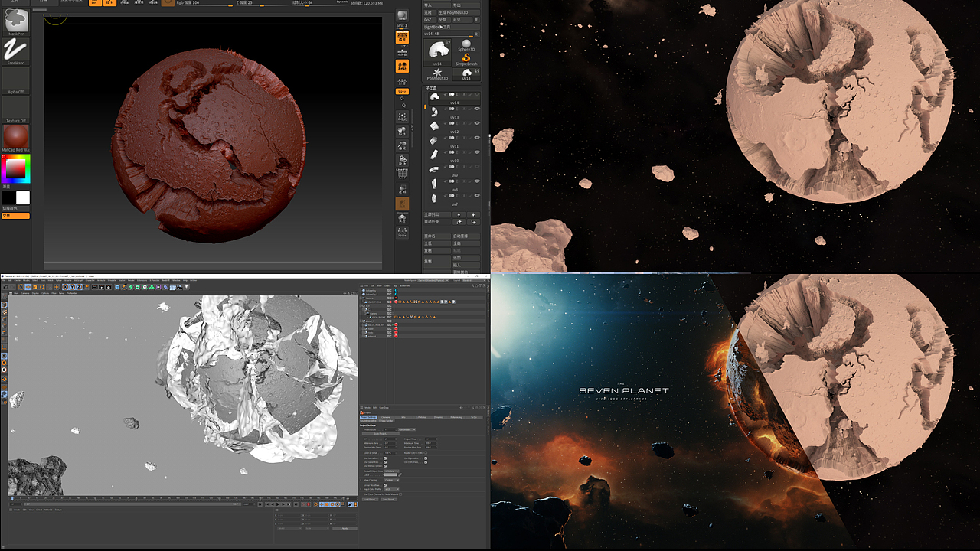
Task: Hide subtool uv14 with its eye icon
Action: 476,94
